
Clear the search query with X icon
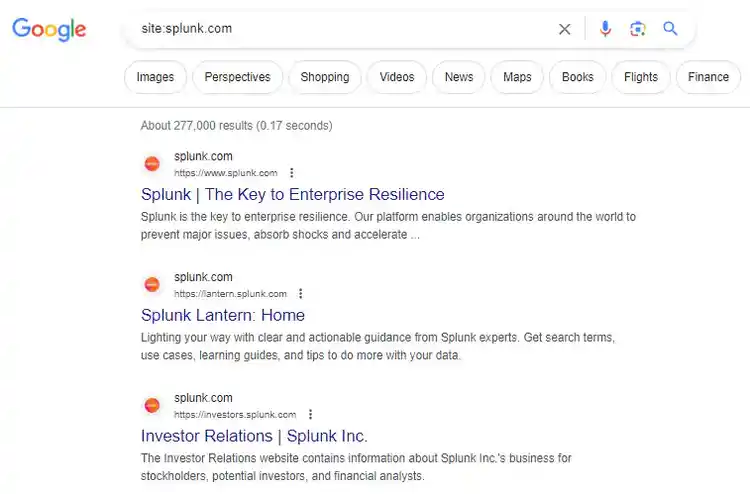tap(565, 29)
